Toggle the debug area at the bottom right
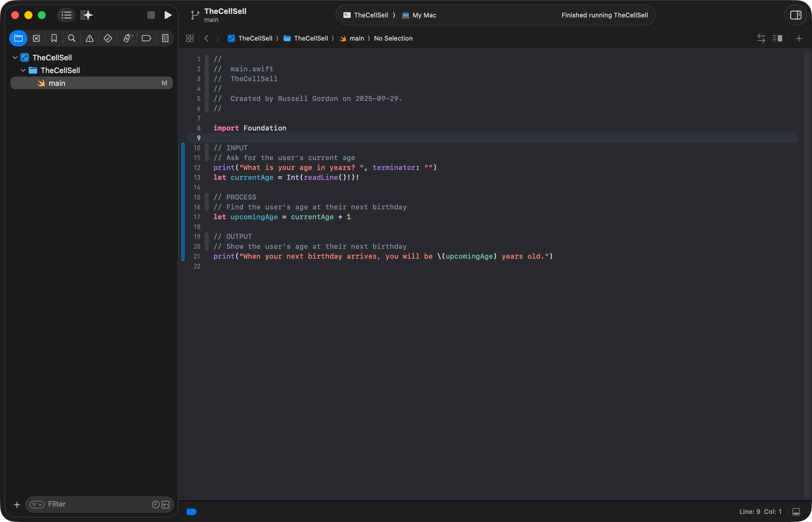 click(796, 512)
